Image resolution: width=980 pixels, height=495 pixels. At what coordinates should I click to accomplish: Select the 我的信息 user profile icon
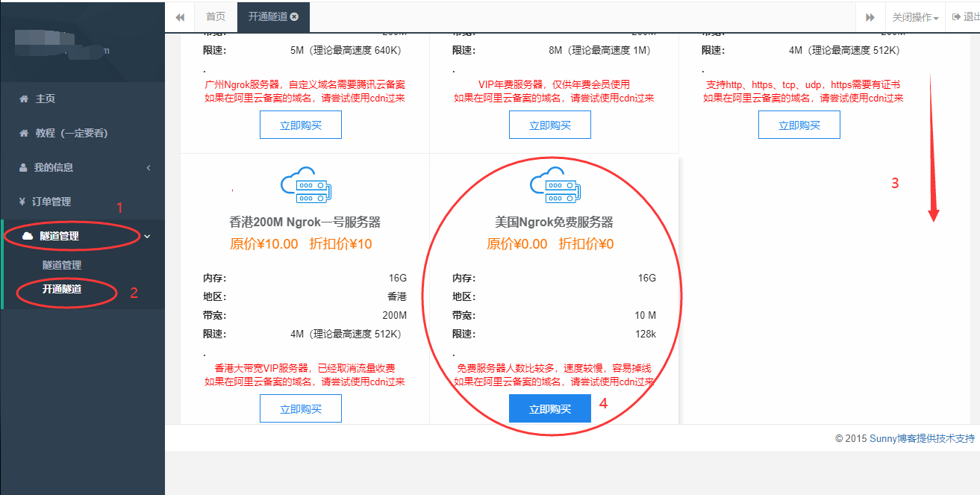(23, 166)
